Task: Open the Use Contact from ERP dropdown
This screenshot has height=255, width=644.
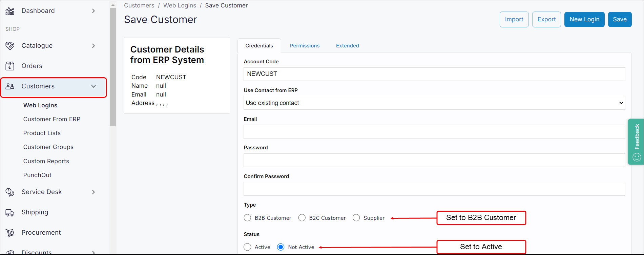Action: coord(434,103)
